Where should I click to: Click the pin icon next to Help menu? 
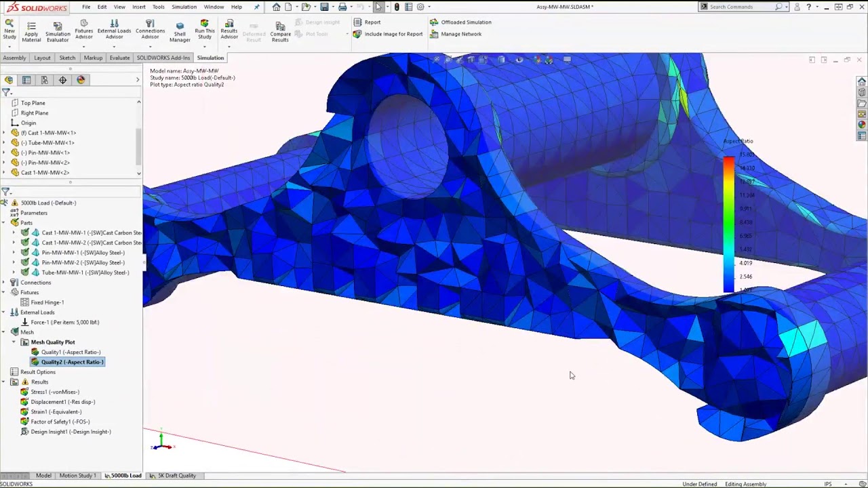pyautogui.click(x=256, y=7)
